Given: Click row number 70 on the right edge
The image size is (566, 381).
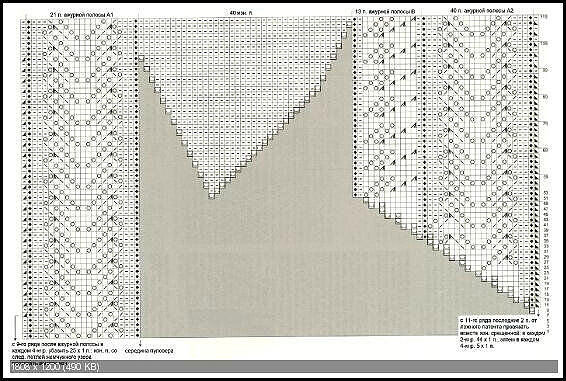Looking at the screenshot, I should click(545, 123).
